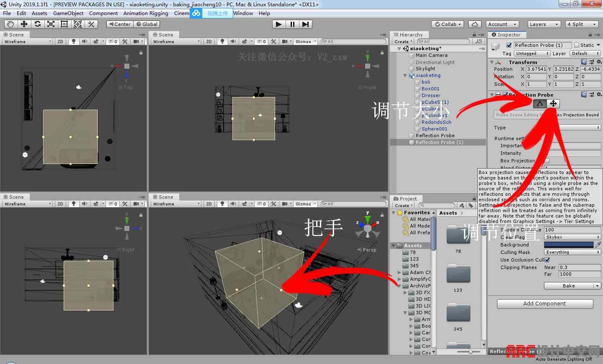603x364 pixels.
Task: Click the probe origin move icon
Action: pyautogui.click(x=553, y=103)
